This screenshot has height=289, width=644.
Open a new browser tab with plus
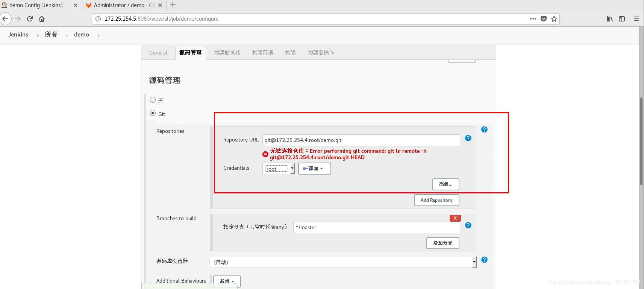(x=173, y=5)
